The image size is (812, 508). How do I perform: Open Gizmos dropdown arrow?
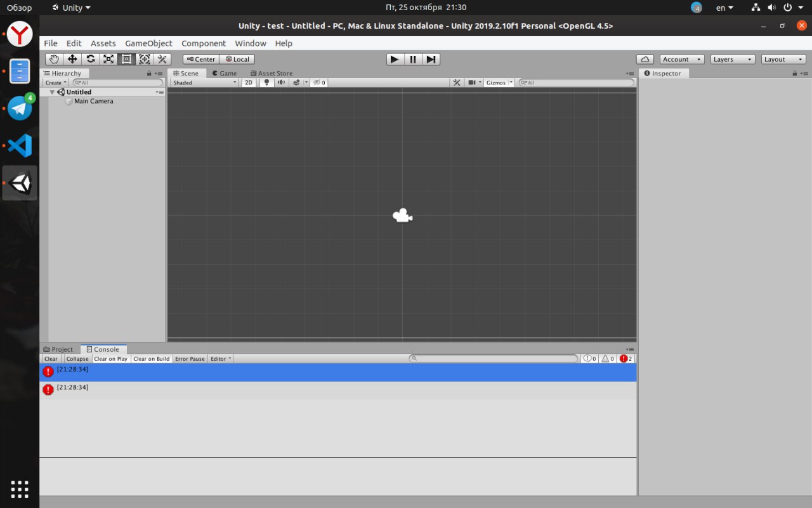(x=511, y=83)
